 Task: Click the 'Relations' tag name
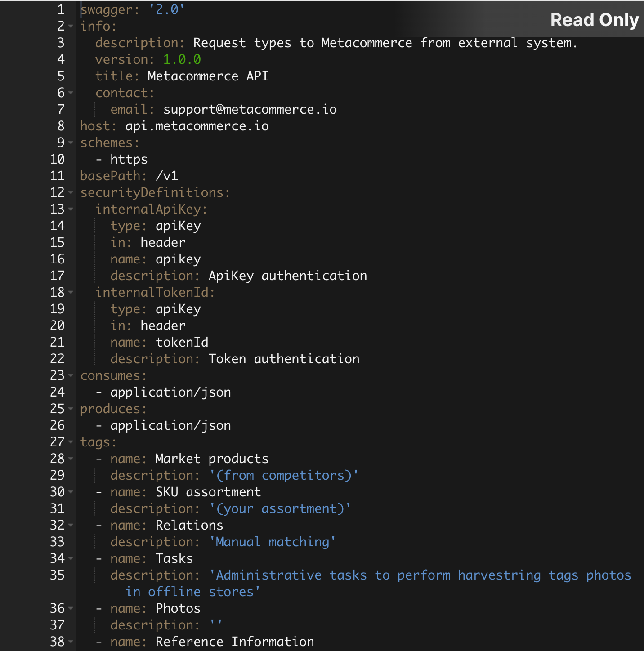coord(189,525)
